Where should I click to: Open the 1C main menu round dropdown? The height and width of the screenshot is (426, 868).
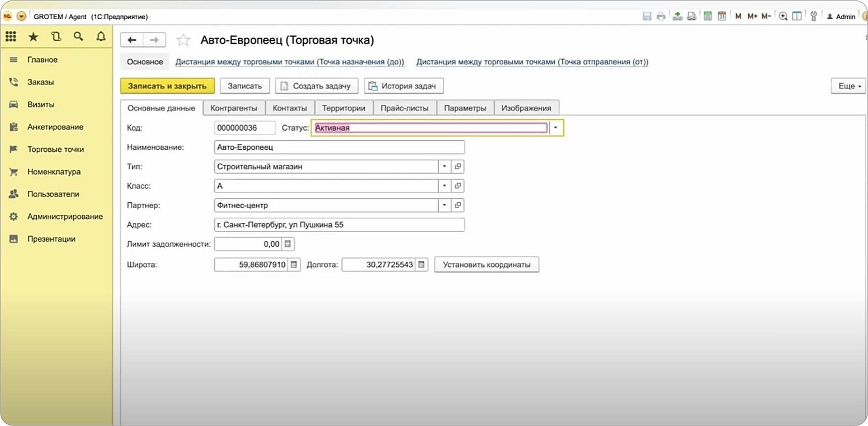[x=21, y=16]
